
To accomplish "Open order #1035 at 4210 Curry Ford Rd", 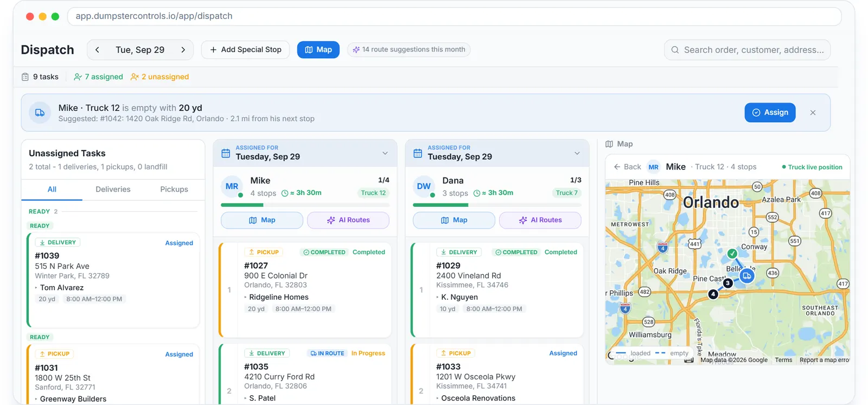I will tap(305, 374).
